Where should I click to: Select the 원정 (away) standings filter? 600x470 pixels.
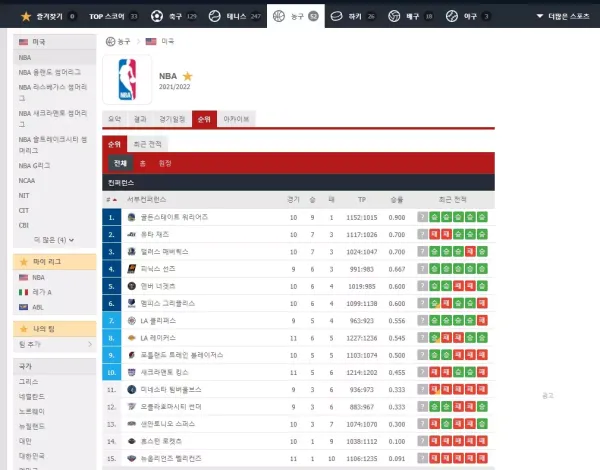[165, 163]
